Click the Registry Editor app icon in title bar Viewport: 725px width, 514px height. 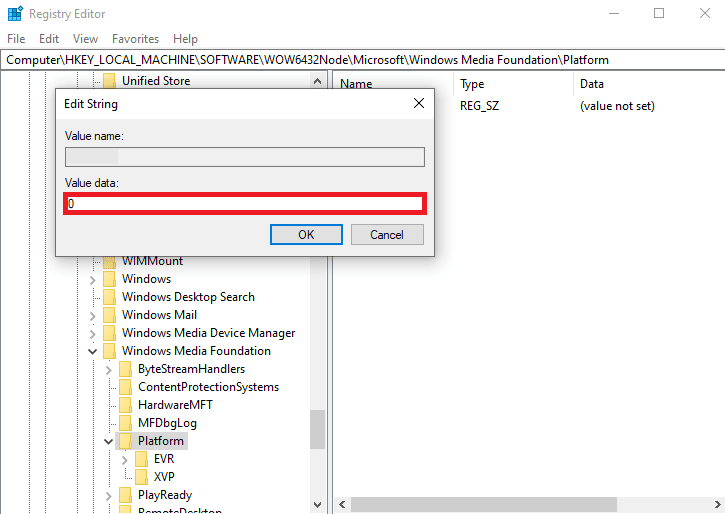click(13, 14)
